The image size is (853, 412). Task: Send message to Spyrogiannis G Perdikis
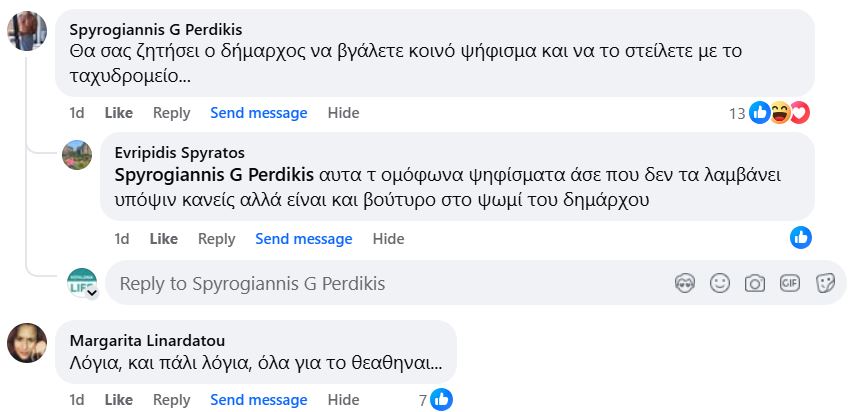(x=258, y=113)
